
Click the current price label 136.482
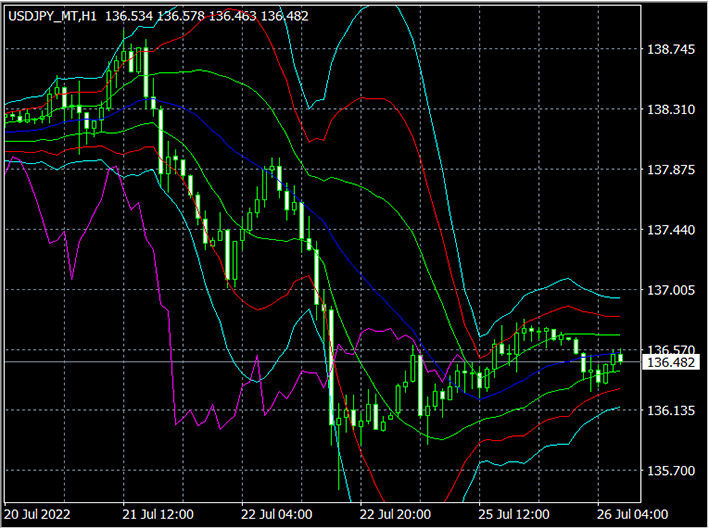671,362
